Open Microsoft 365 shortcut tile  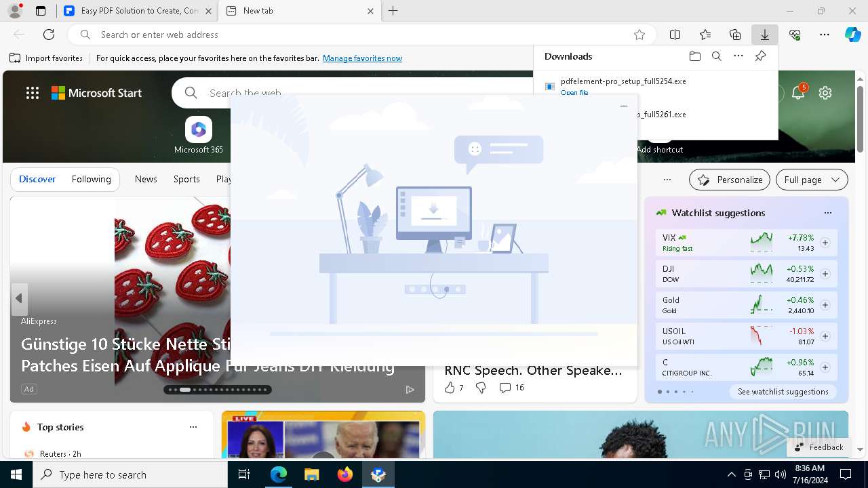[x=198, y=136]
